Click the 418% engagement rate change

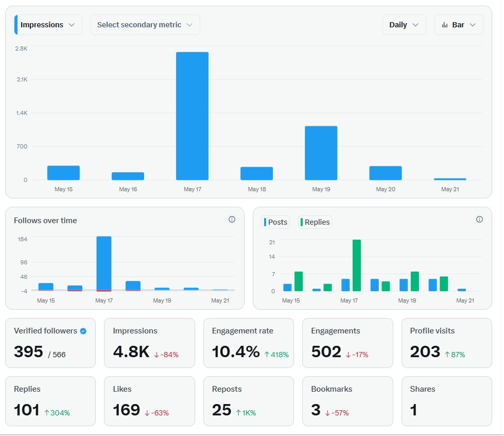[x=276, y=355]
